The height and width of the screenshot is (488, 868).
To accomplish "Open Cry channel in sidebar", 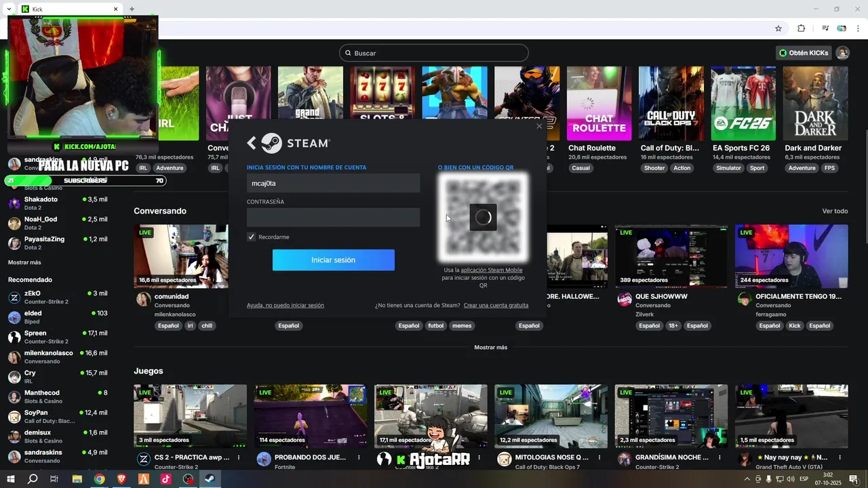I will point(58,377).
